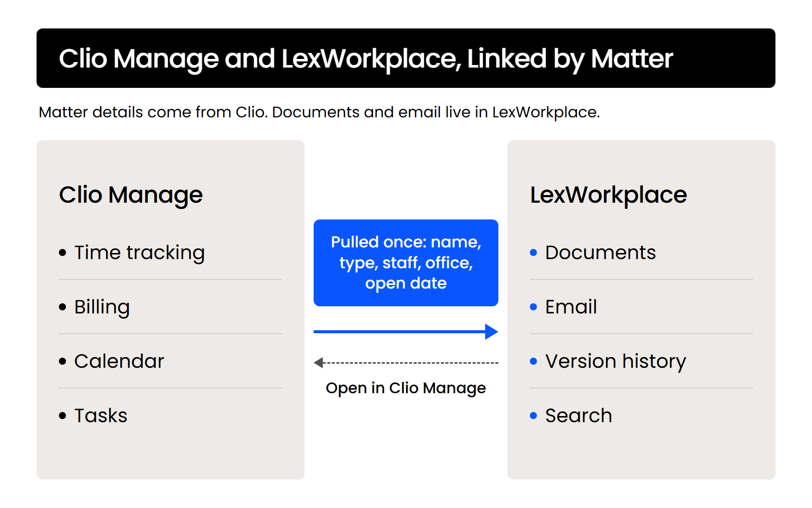This screenshot has width=812, height=508.
Task: Click the "Tasks" list item
Action: 100,416
